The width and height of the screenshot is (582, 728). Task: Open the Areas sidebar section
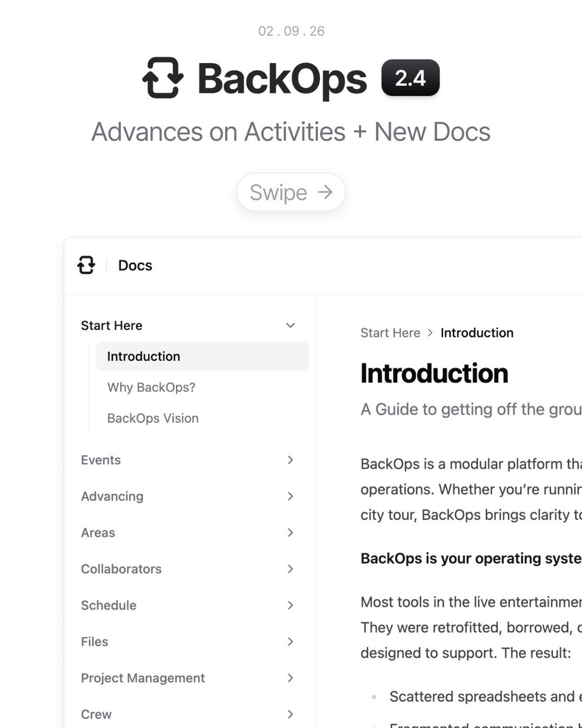click(98, 533)
